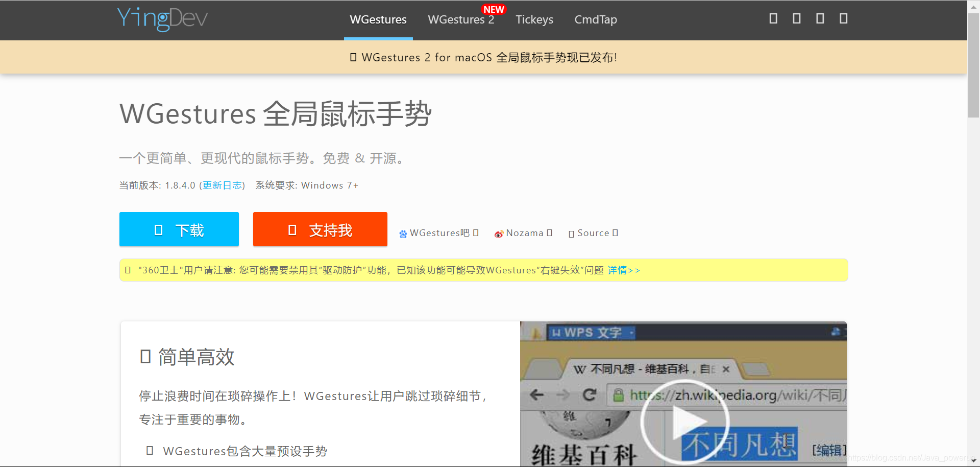Click the icon inside the 下载 button

(158, 230)
